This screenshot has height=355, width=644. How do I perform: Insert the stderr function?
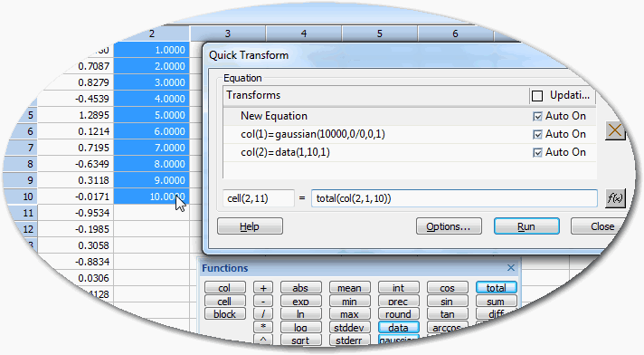349,340
